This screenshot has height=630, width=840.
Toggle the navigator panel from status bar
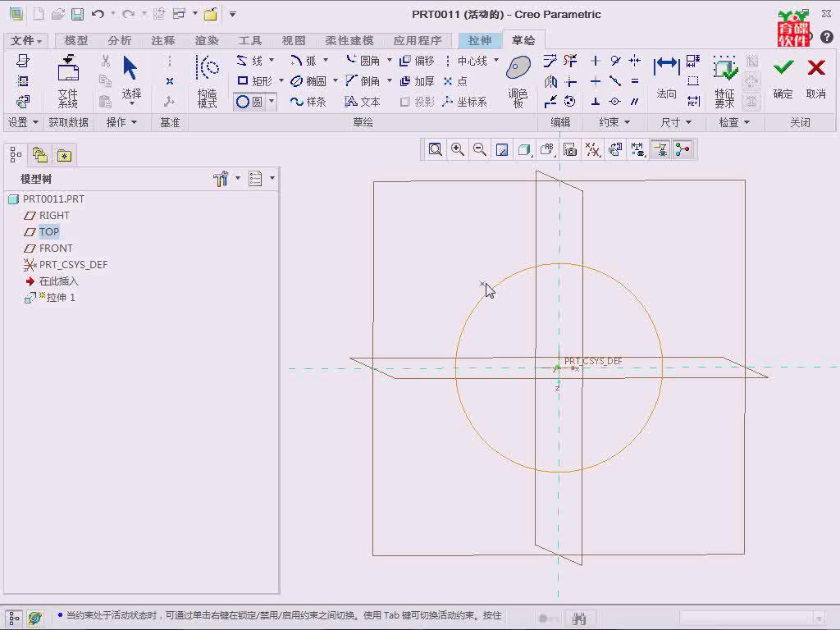[15, 618]
